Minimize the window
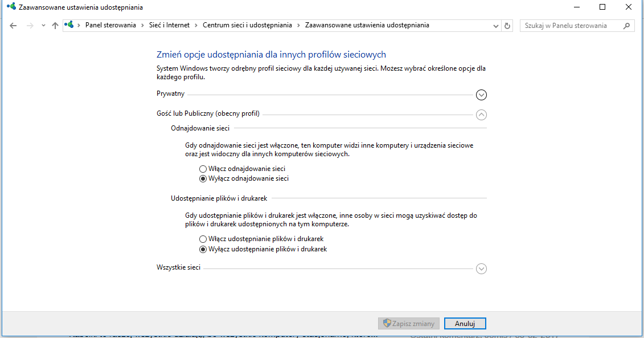644x338 pixels. (577, 7)
